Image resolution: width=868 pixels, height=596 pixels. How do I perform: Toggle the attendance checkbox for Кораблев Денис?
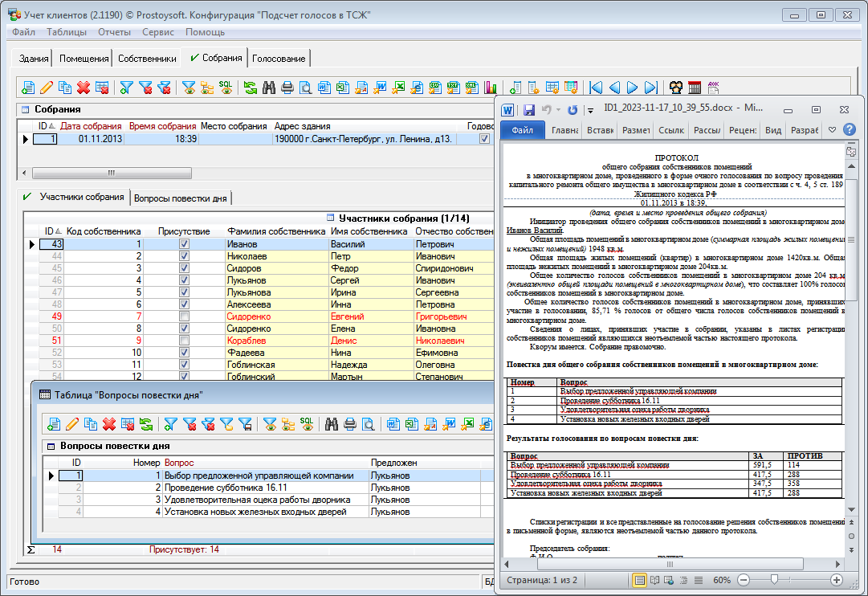pyautogui.click(x=184, y=341)
